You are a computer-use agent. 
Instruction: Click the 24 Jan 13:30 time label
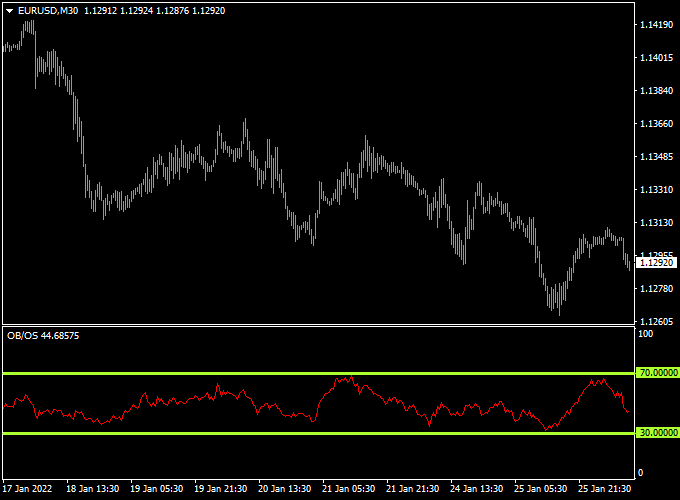(x=477, y=489)
